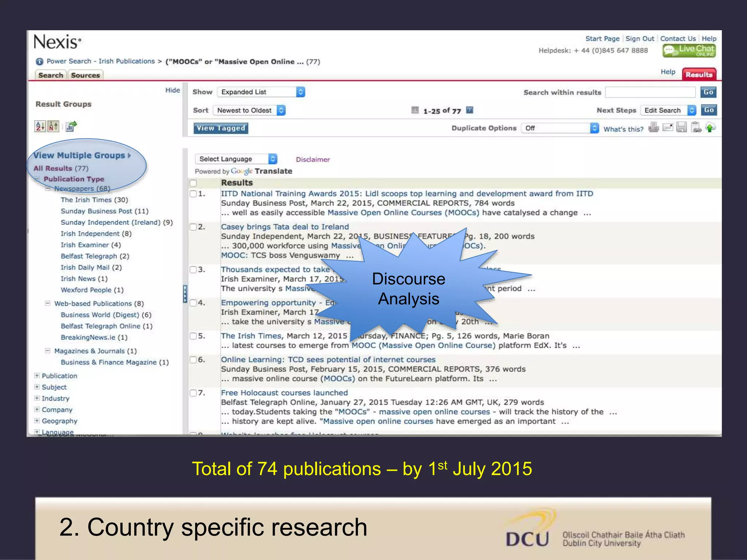Click the Nexis logo
Screen dimensions: 747x560
(57, 42)
